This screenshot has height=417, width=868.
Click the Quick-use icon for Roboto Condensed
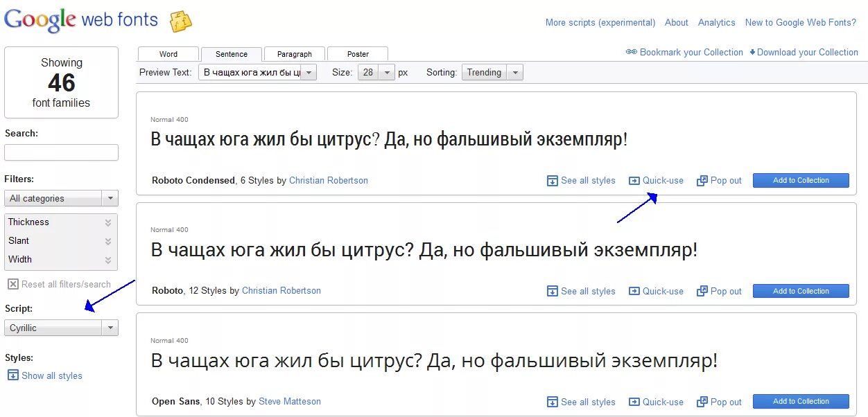pos(634,181)
